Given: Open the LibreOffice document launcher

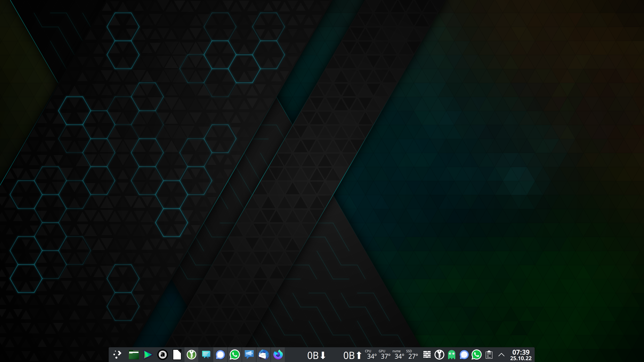Looking at the screenshot, I should [177, 355].
